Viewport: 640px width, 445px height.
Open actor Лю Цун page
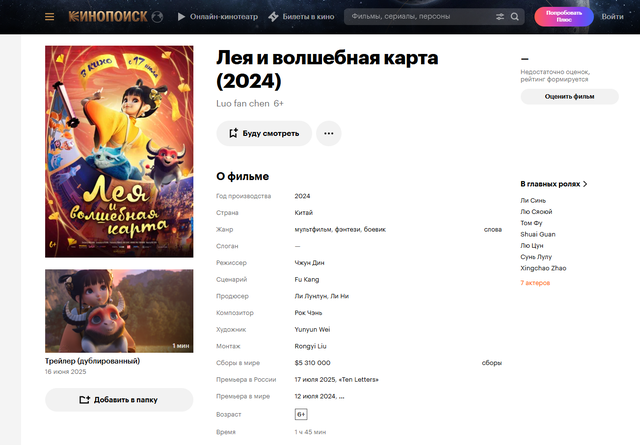pos(532,246)
